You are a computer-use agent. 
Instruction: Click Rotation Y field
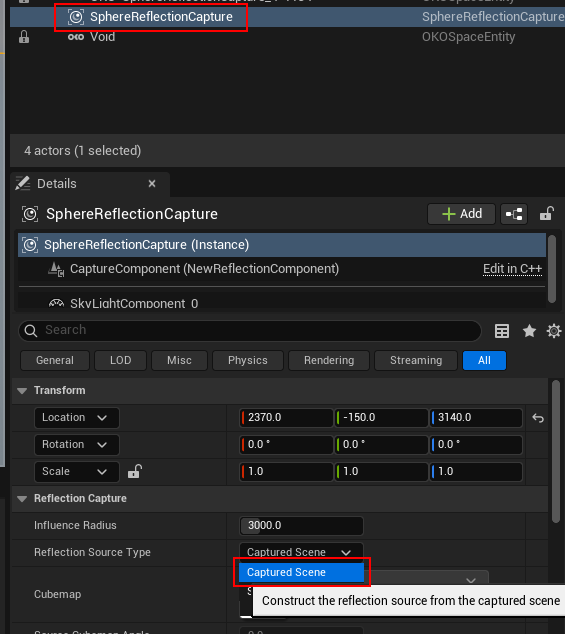click(x=381, y=445)
